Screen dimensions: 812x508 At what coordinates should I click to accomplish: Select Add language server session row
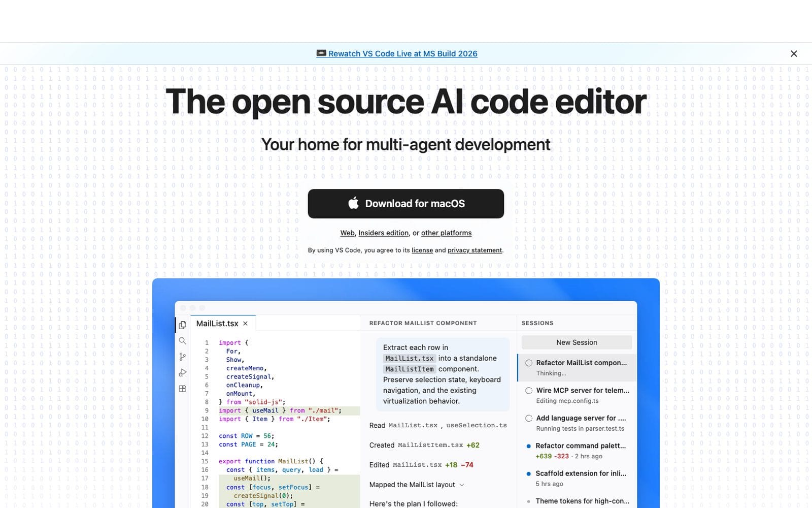[577, 423]
